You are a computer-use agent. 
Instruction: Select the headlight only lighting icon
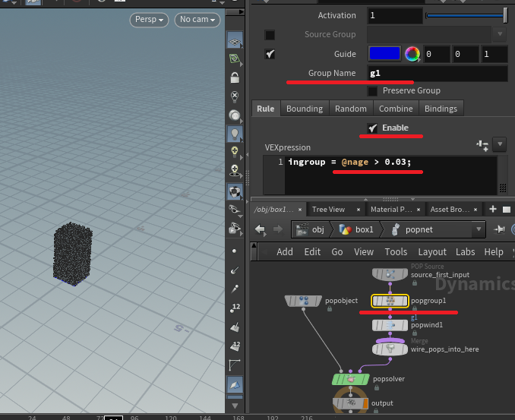pyautogui.click(x=235, y=115)
